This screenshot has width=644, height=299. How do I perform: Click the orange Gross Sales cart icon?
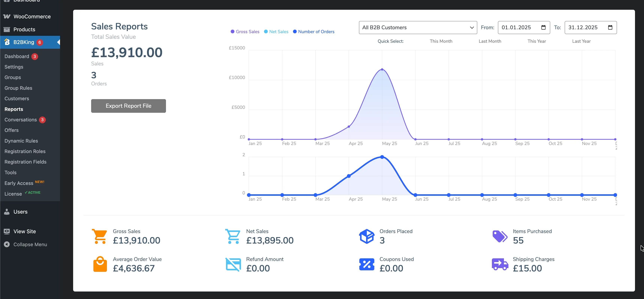(x=100, y=236)
